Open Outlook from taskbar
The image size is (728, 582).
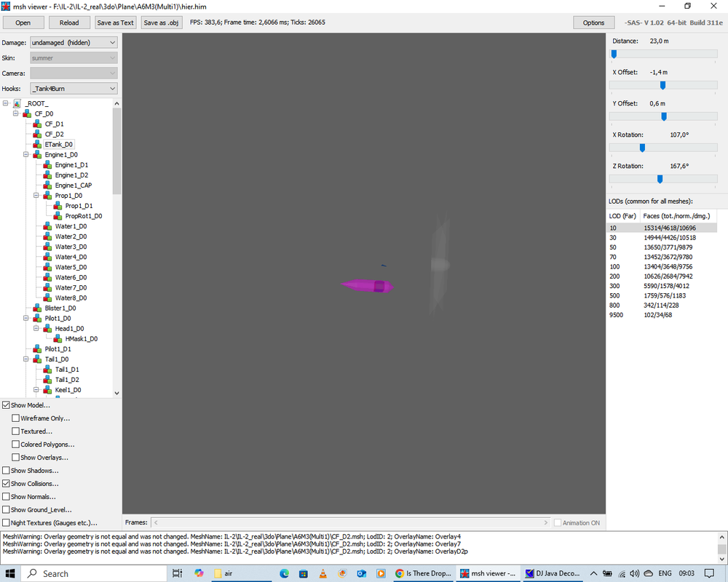click(x=362, y=574)
